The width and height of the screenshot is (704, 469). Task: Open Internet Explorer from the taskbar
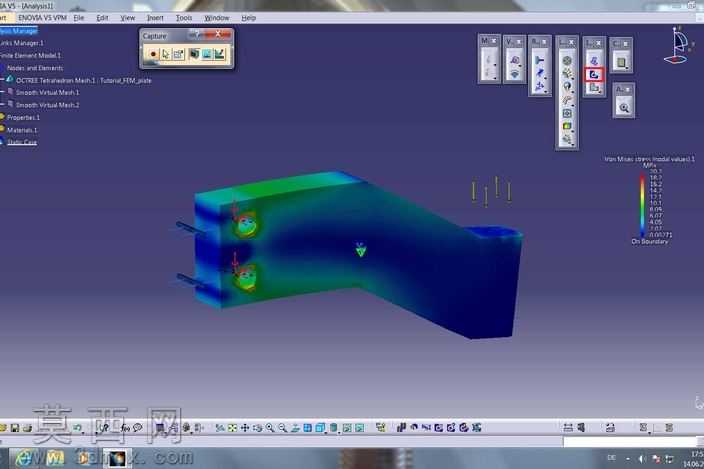[x=25, y=458]
